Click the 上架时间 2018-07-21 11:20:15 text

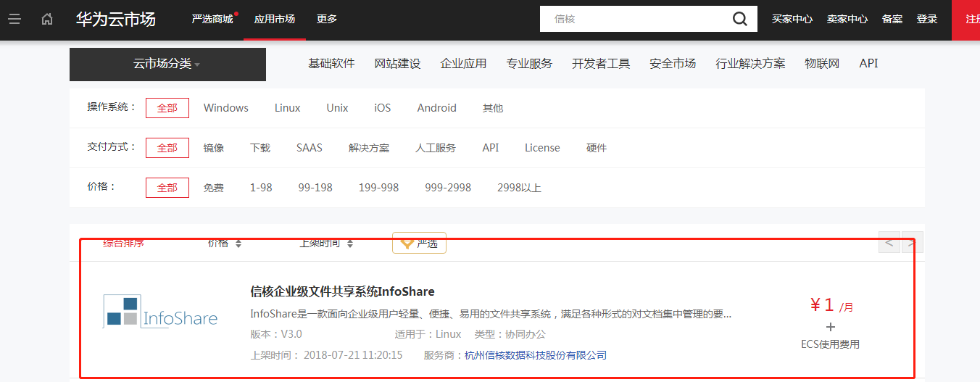tap(326, 355)
